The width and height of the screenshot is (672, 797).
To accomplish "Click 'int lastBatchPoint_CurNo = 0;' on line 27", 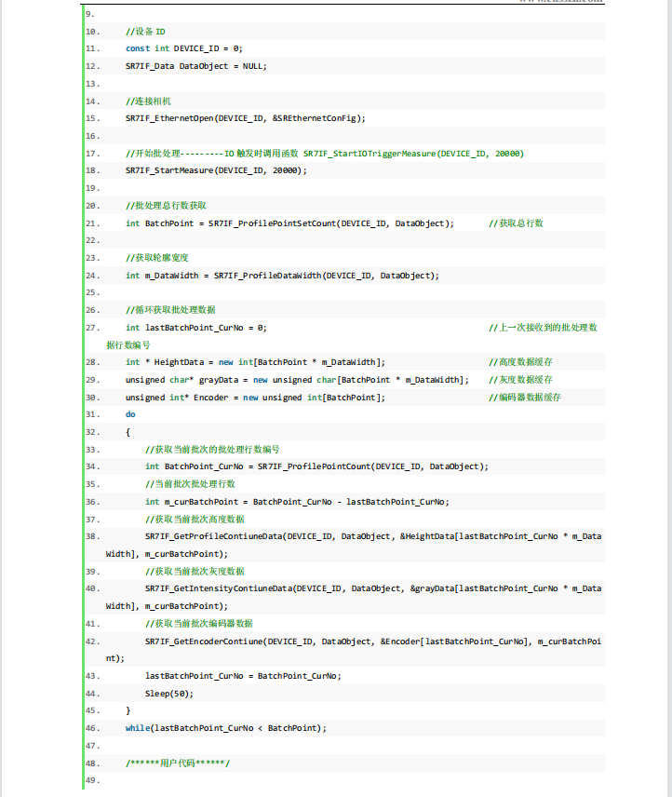I will 196,328.
